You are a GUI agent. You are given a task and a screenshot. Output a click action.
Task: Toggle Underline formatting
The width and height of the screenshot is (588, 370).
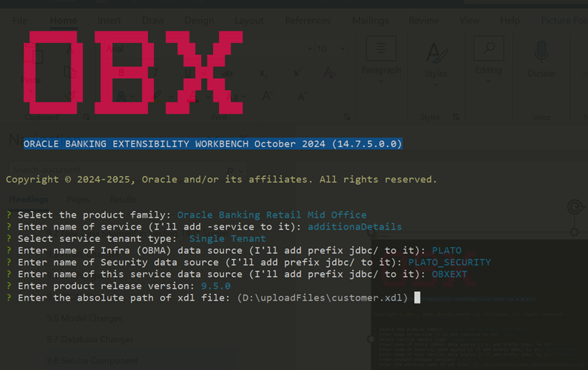[188, 72]
